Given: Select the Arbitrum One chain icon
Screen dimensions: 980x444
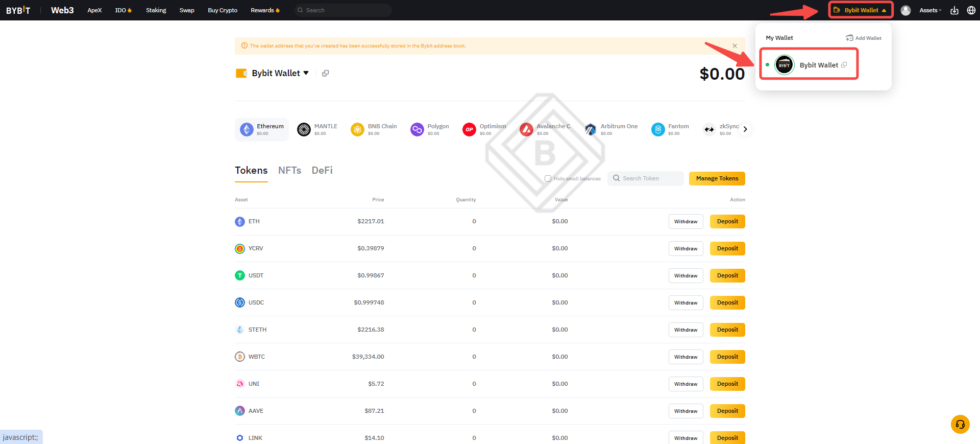Looking at the screenshot, I should [591, 130].
